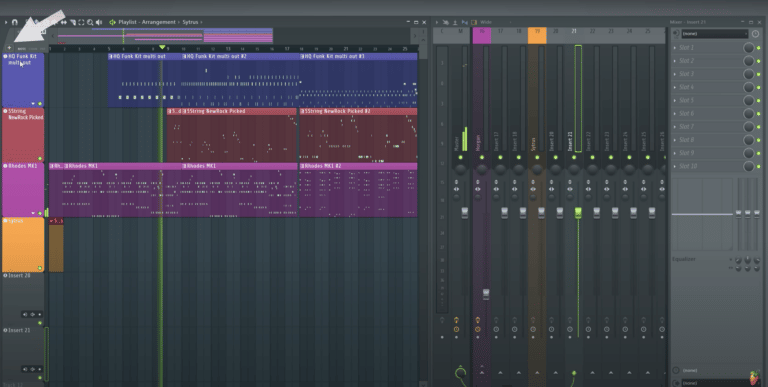The image size is (768, 387).
Task: Click the speaker playback tool in Playlist toolbar
Action: [x=99, y=22]
